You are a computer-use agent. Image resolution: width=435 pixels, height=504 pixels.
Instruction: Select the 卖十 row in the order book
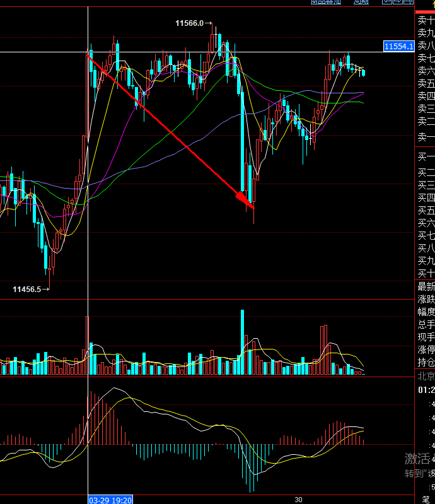(426, 21)
